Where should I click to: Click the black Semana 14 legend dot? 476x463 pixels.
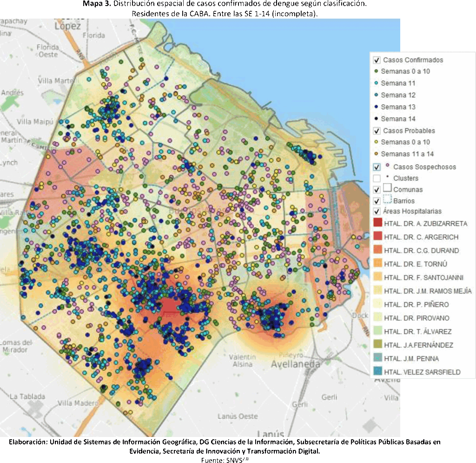pyautogui.click(x=376, y=119)
